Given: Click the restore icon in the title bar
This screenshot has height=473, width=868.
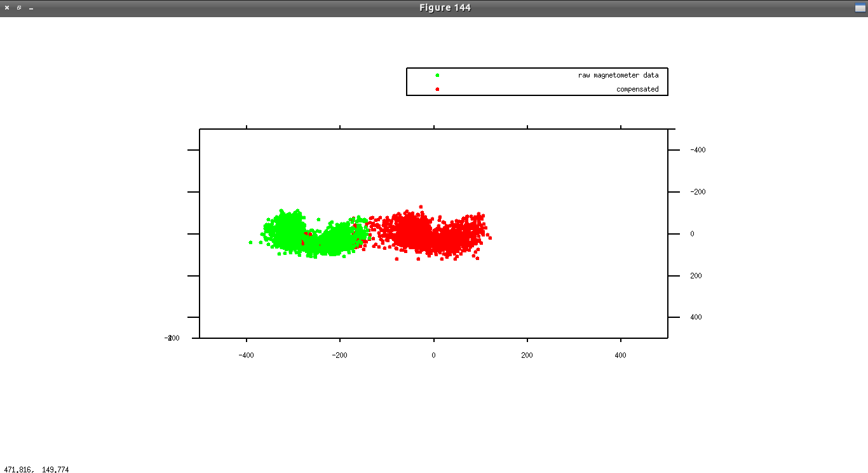Looking at the screenshot, I should 19,8.
